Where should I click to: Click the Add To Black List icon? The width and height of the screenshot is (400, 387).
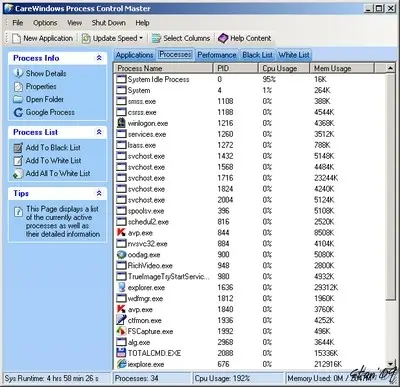(x=18, y=148)
